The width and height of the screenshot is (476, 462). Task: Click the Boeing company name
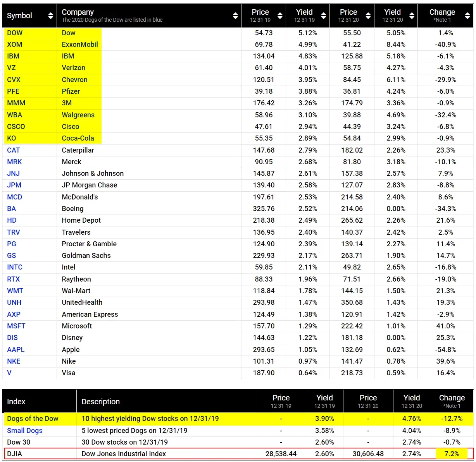tap(72, 209)
